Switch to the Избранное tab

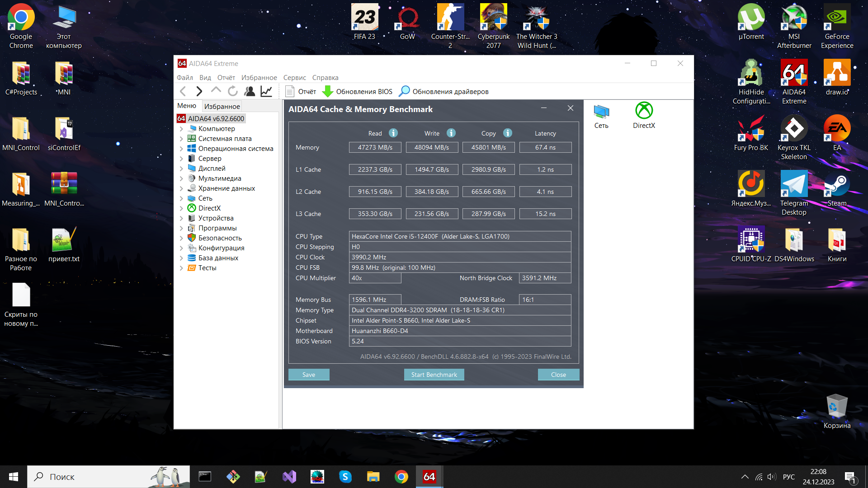222,106
